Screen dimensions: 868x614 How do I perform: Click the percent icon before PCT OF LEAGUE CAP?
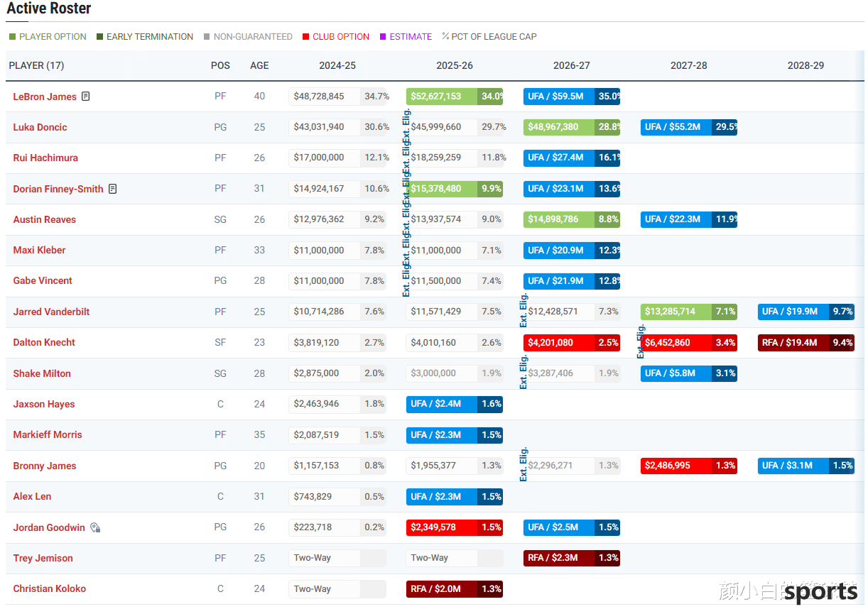click(x=445, y=36)
